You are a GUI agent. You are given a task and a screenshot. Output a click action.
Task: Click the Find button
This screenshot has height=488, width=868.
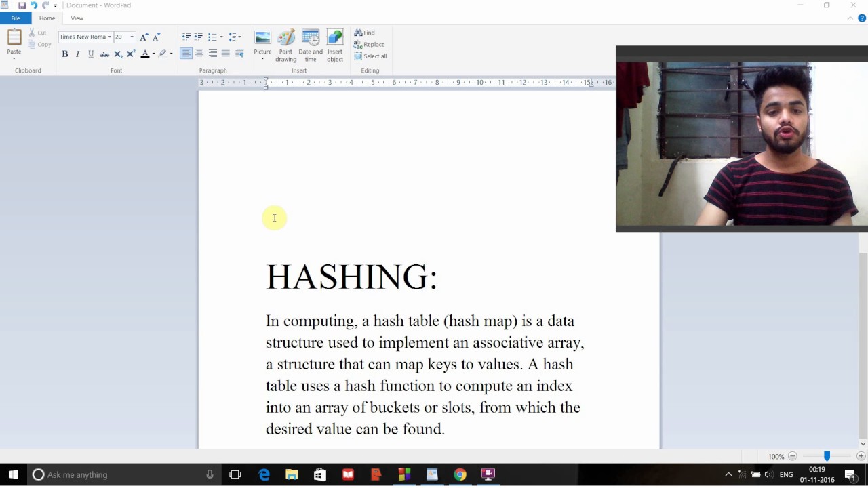365,33
